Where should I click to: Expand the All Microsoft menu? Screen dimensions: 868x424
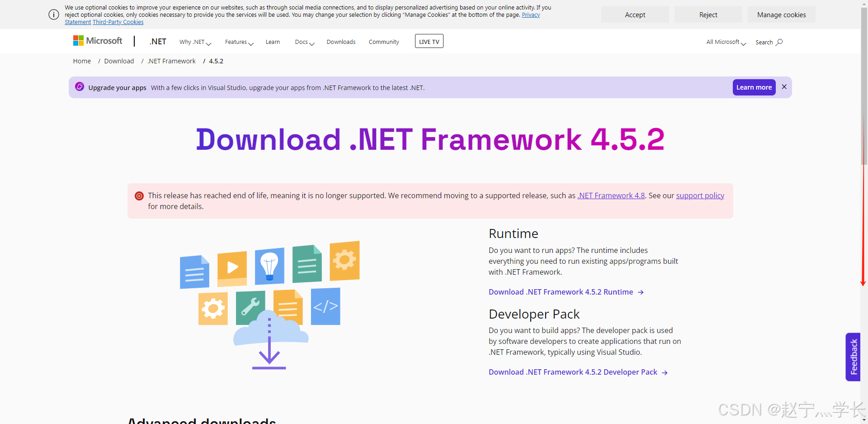coord(726,42)
